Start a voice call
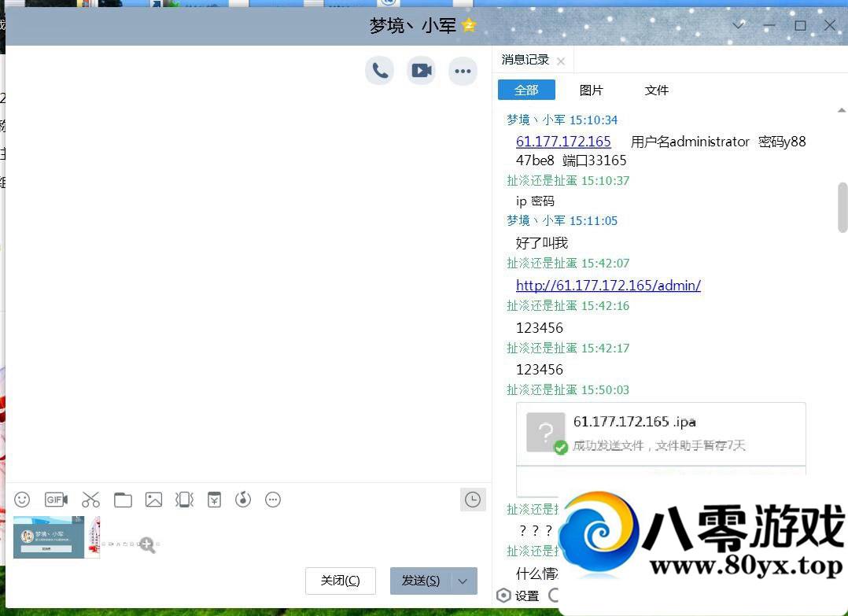 pos(379,70)
